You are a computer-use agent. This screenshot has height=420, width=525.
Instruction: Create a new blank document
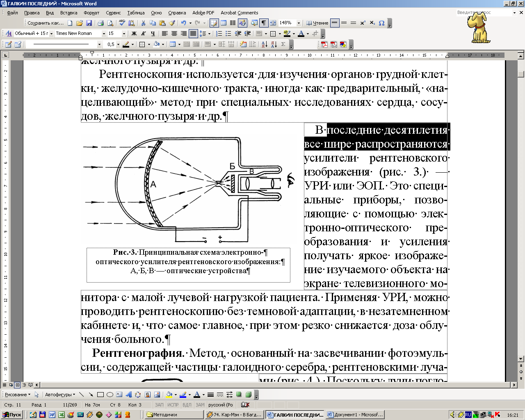pos(70,23)
